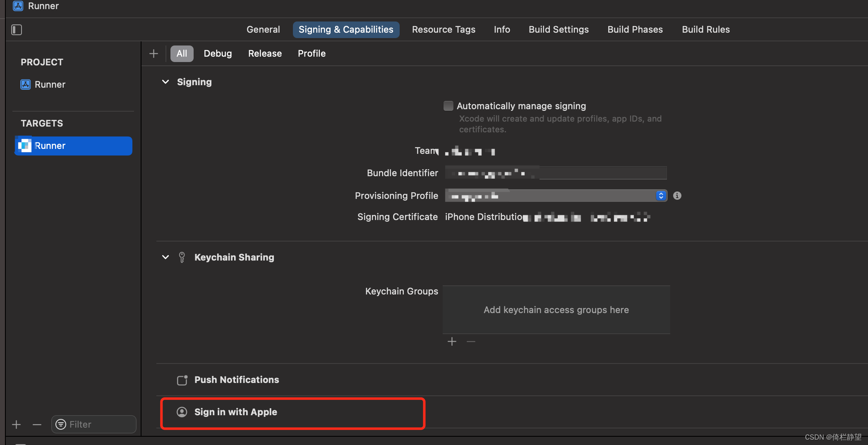Click the Bundle Identifier field
The width and height of the screenshot is (868, 445).
point(556,173)
